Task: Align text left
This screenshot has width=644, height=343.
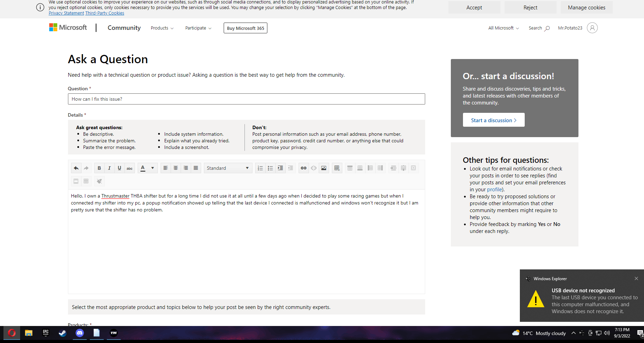Action: (x=166, y=168)
